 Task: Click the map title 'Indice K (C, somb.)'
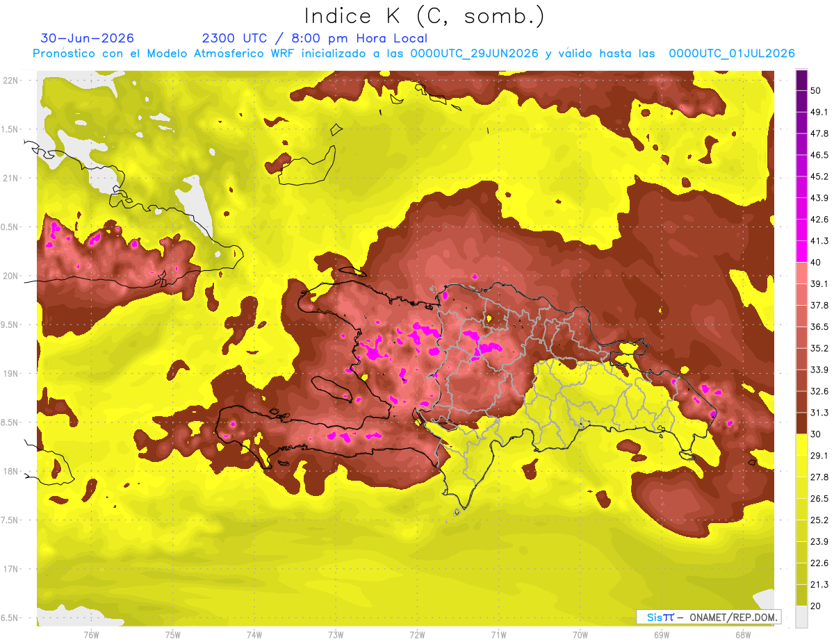pos(424,15)
